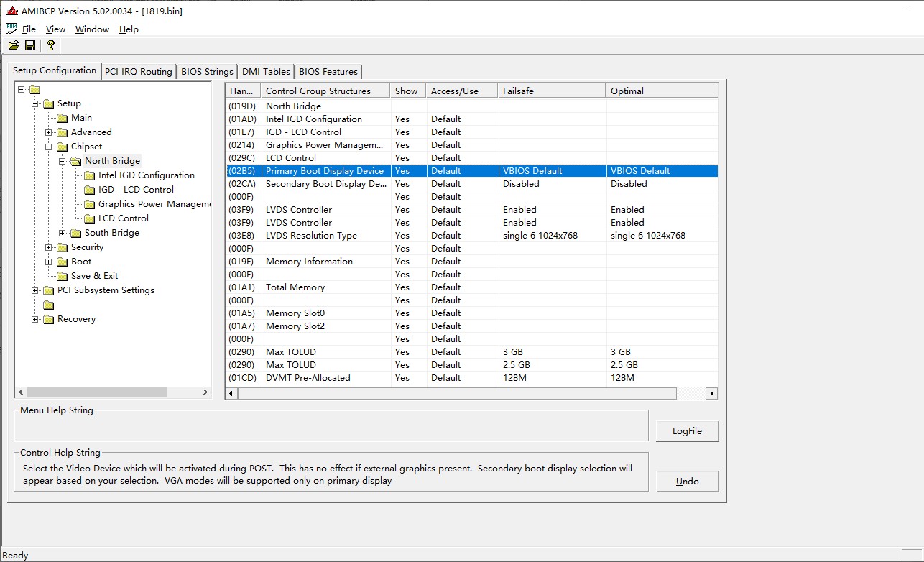Image resolution: width=924 pixels, height=562 pixels.
Task: Collapse the Chipset tree node
Action: [x=49, y=147]
